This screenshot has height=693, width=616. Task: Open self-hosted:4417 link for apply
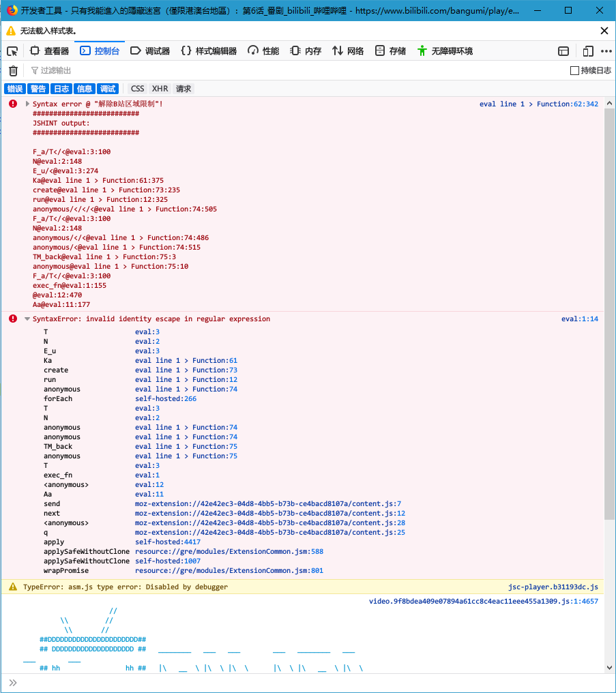[x=168, y=542]
